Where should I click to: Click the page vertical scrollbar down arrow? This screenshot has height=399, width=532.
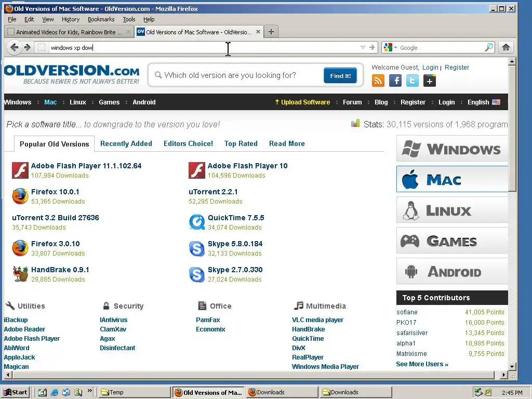[x=512, y=366]
